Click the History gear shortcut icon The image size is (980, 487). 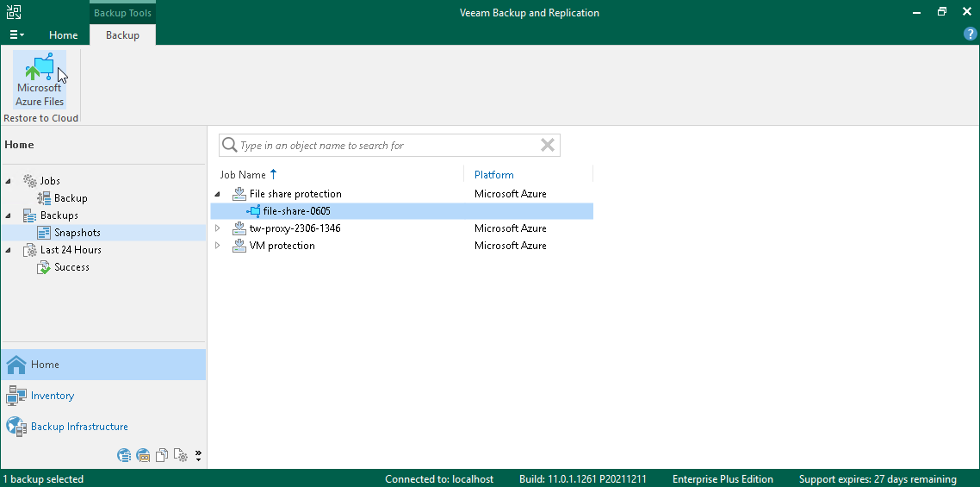[x=181, y=455]
